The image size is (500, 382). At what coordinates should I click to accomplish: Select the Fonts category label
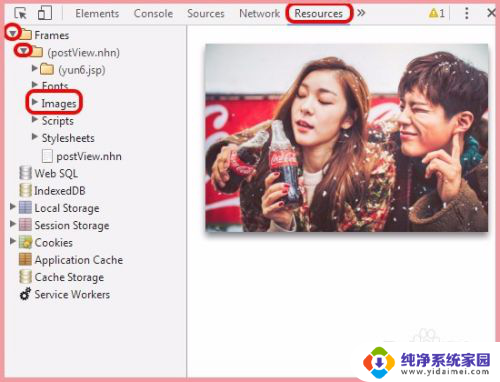pyautogui.click(x=55, y=85)
